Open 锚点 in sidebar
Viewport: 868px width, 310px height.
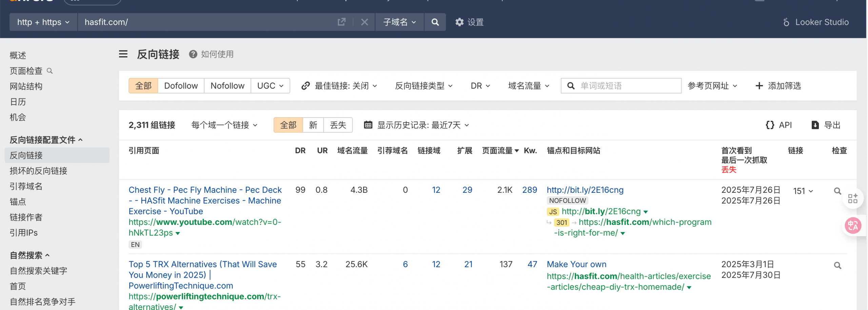18,202
